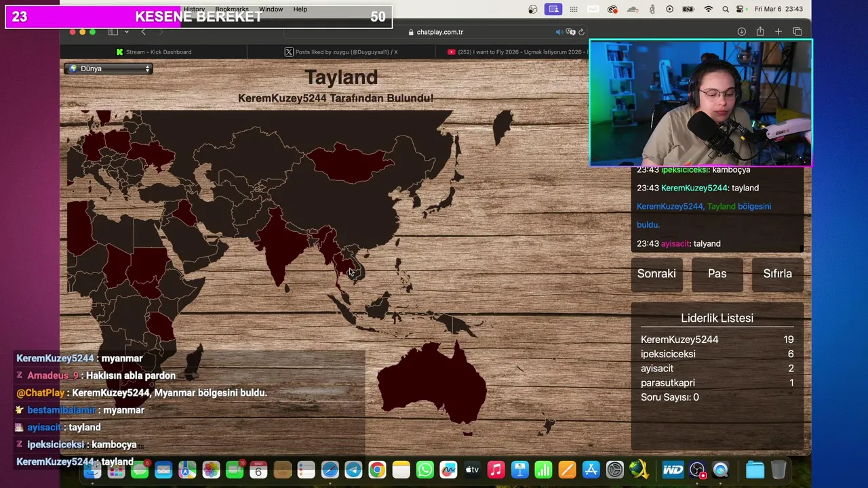Open WD app from the Dock

(x=673, y=470)
